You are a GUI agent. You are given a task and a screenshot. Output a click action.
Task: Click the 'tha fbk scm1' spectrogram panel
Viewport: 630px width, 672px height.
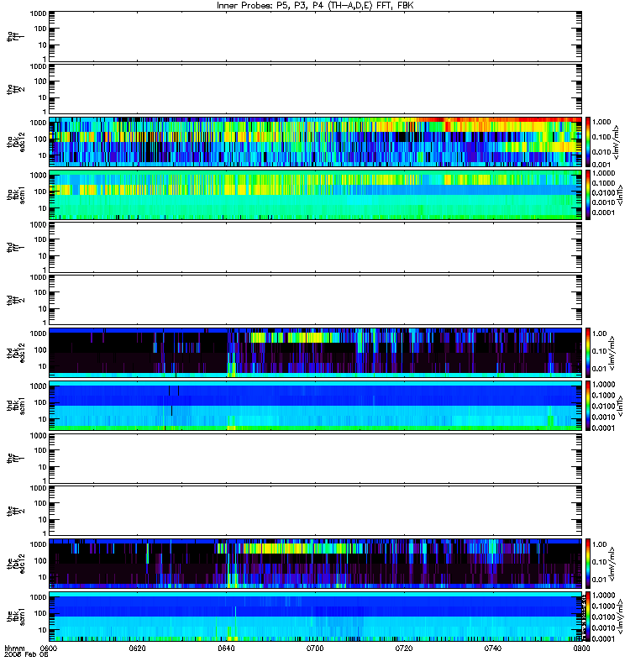[x=316, y=195]
